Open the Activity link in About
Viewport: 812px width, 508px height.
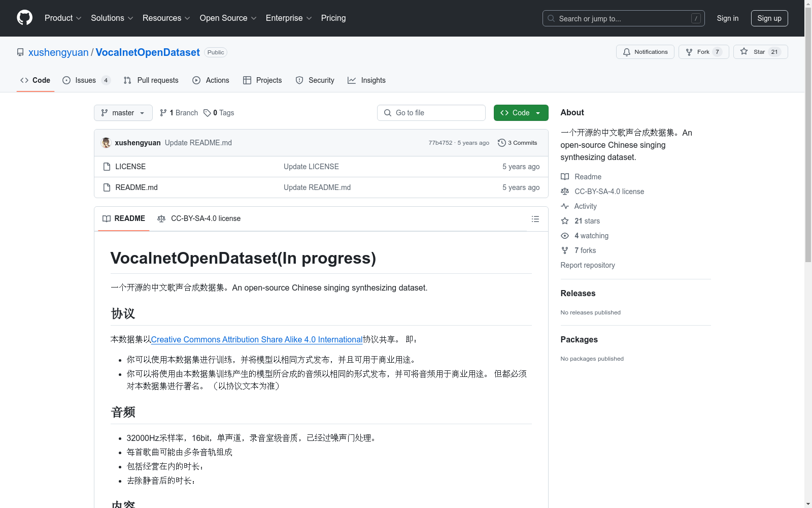pos(579,206)
